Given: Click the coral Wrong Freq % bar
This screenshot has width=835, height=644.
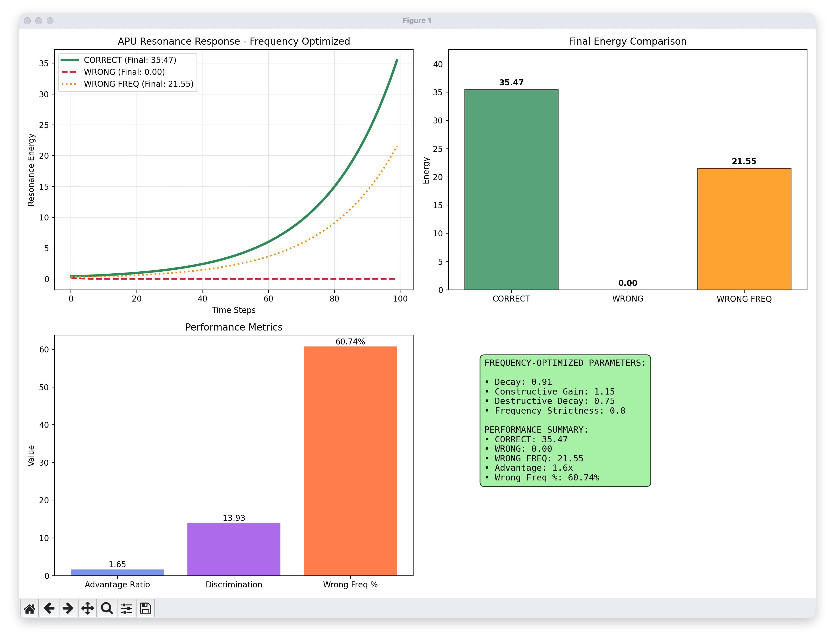Looking at the screenshot, I should click(x=350, y=461).
